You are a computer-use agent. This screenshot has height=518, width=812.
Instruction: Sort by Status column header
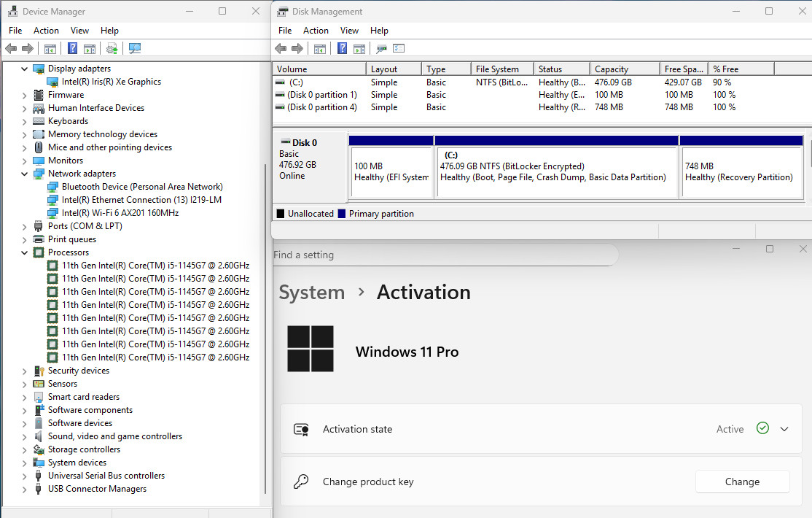(562, 69)
